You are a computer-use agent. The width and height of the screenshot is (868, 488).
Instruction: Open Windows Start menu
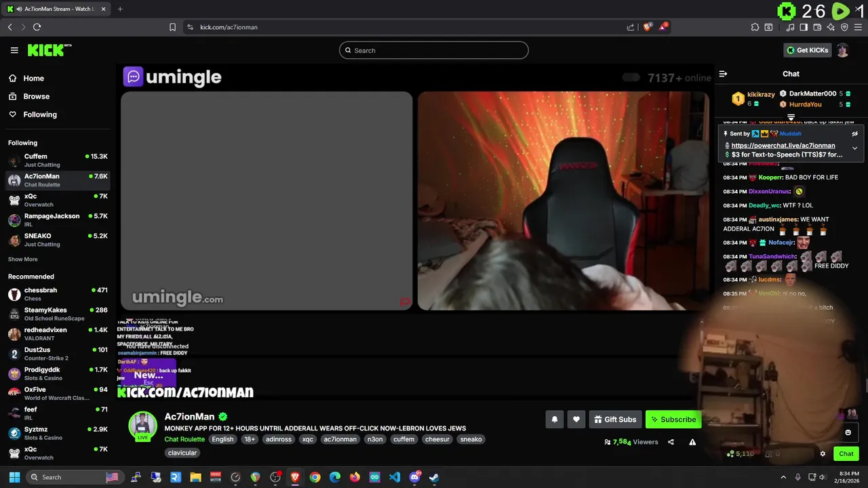click(x=14, y=477)
